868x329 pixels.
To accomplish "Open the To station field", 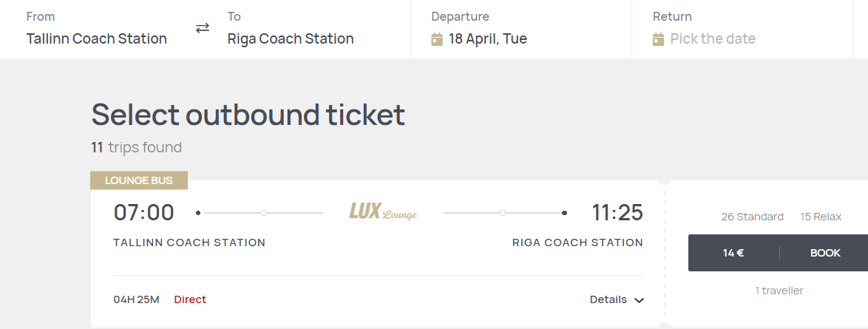I will 291,38.
